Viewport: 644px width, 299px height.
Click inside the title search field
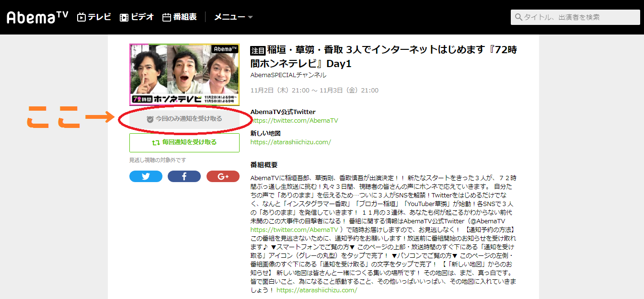point(575,17)
